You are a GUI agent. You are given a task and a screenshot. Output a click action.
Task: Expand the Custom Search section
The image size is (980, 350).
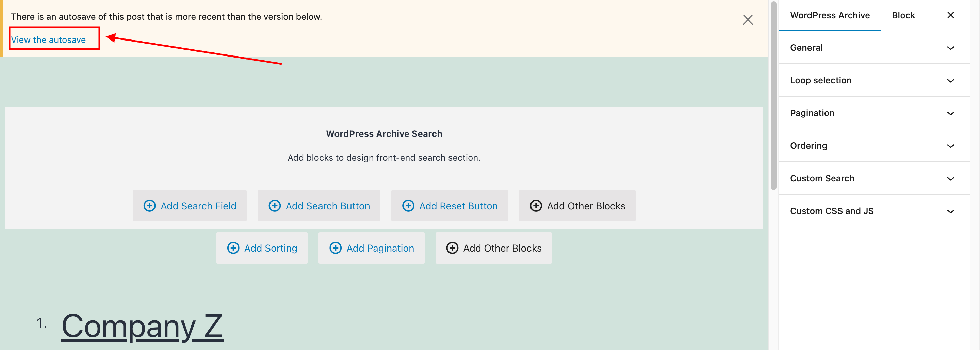click(x=874, y=179)
